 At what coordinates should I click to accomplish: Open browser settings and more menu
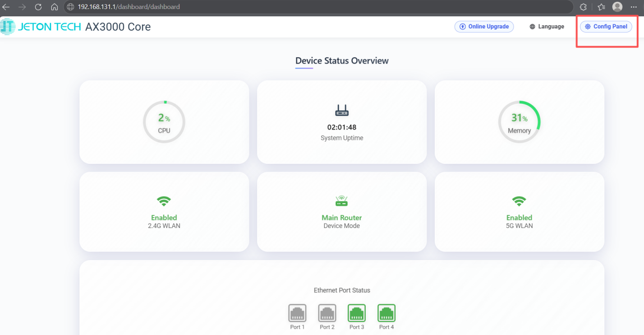point(634,7)
